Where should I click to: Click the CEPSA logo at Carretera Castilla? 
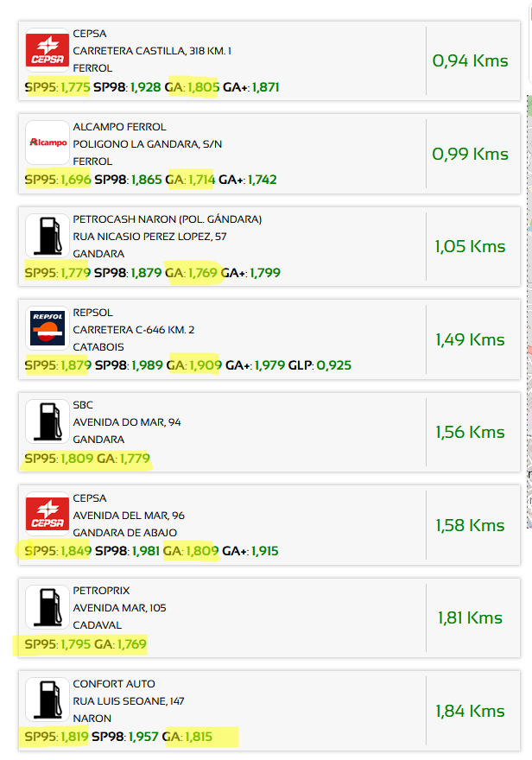(47, 50)
